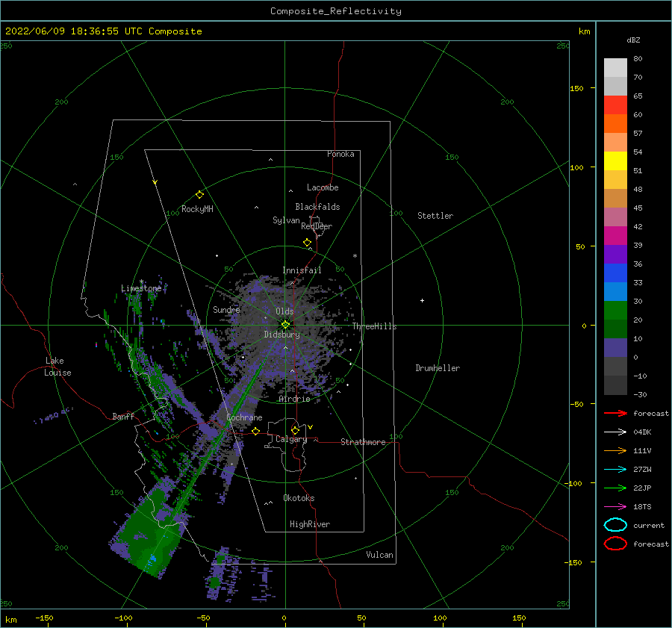The height and width of the screenshot is (628, 672).
Task: Click the green 22JP arrow in legend
Action: 615,488
